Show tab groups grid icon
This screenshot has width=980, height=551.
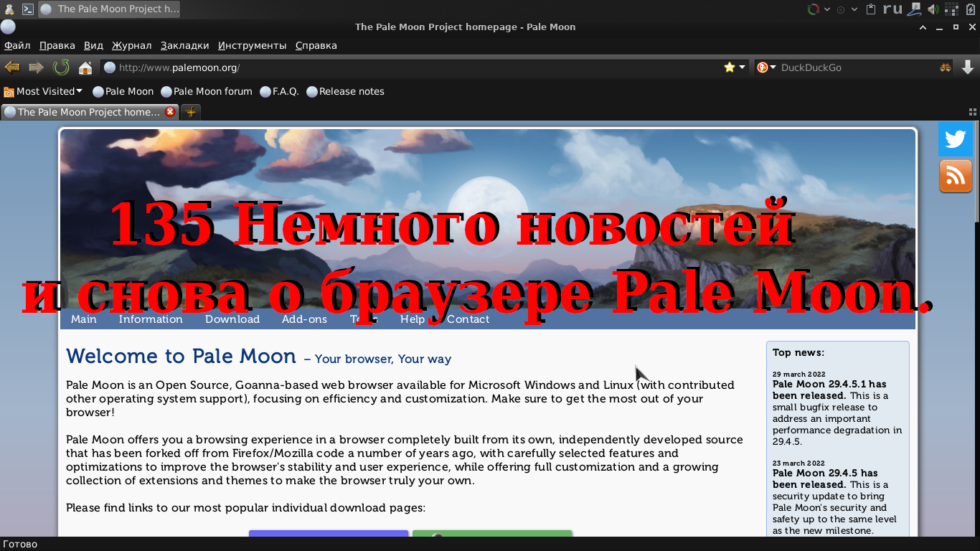[x=973, y=112]
